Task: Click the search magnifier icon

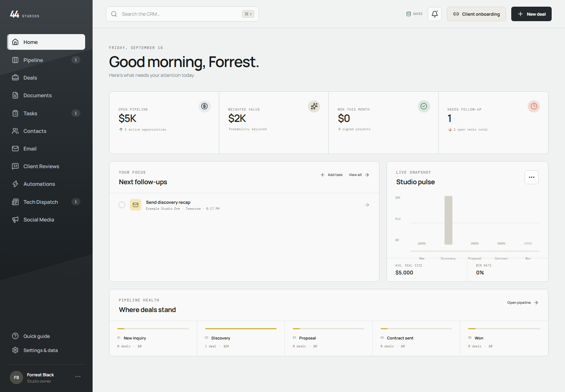Action: click(114, 14)
